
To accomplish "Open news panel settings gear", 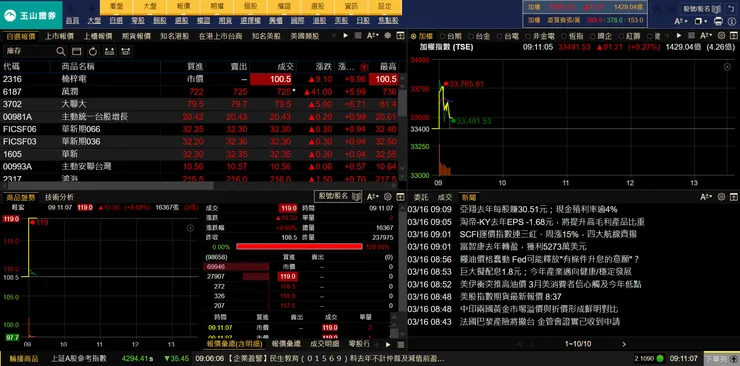I will click(x=721, y=197).
